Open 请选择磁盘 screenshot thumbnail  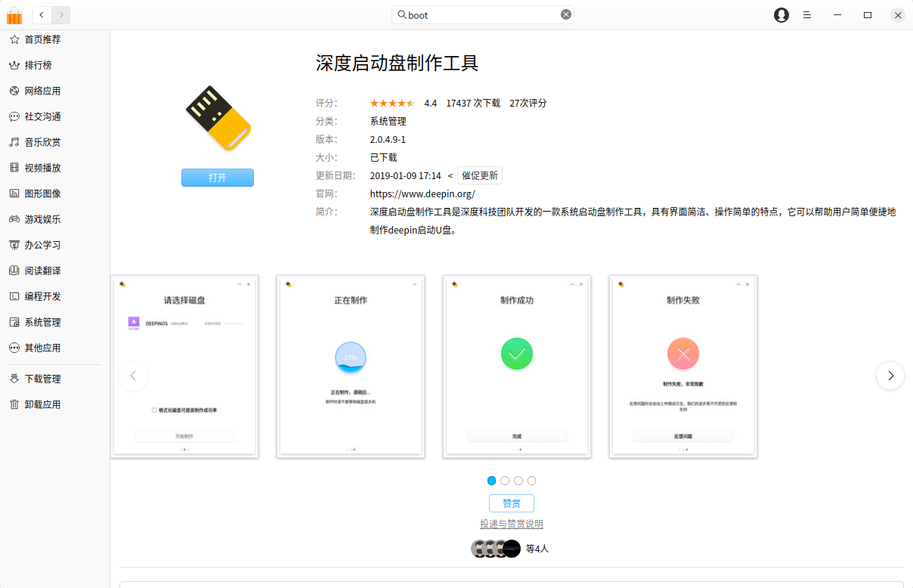pyautogui.click(x=184, y=367)
